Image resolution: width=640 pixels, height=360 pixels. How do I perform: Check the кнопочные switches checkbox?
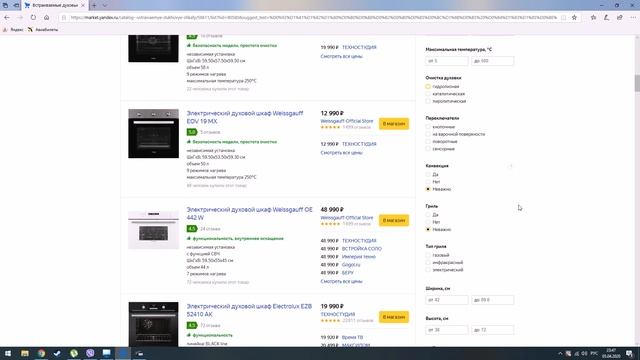(428, 127)
